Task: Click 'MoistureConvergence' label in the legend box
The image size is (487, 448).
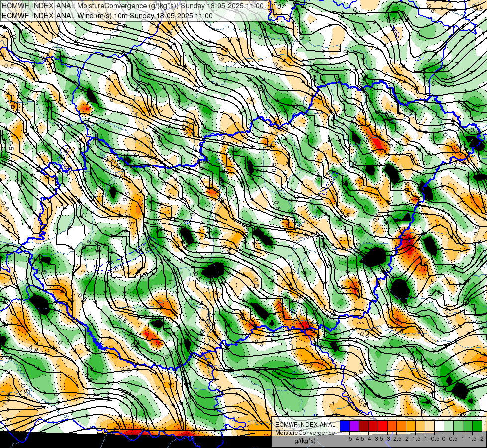Action: point(305,433)
